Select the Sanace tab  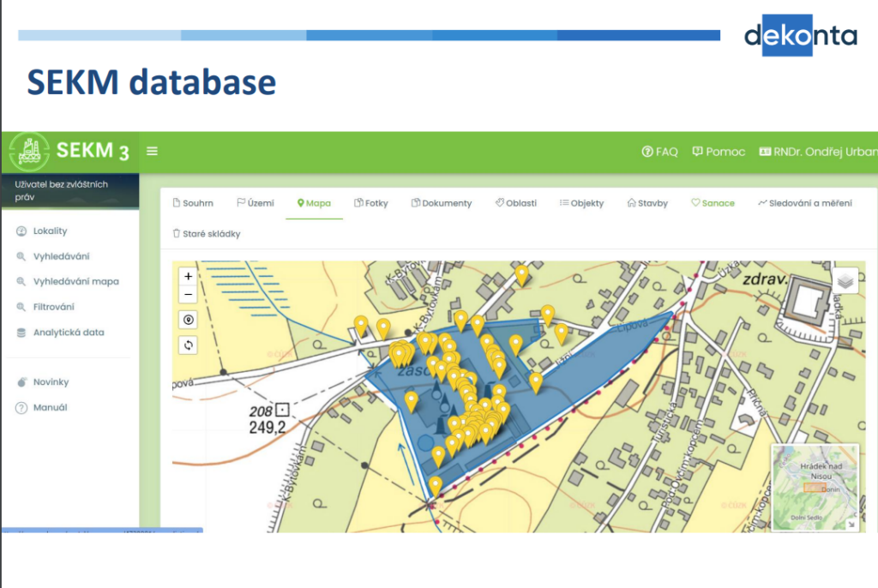[713, 203]
